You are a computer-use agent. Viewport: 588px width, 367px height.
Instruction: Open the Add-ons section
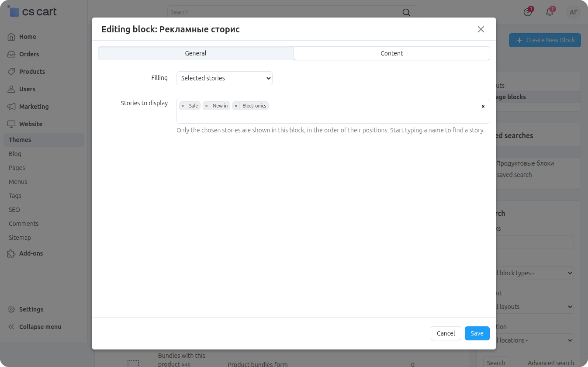click(31, 253)
